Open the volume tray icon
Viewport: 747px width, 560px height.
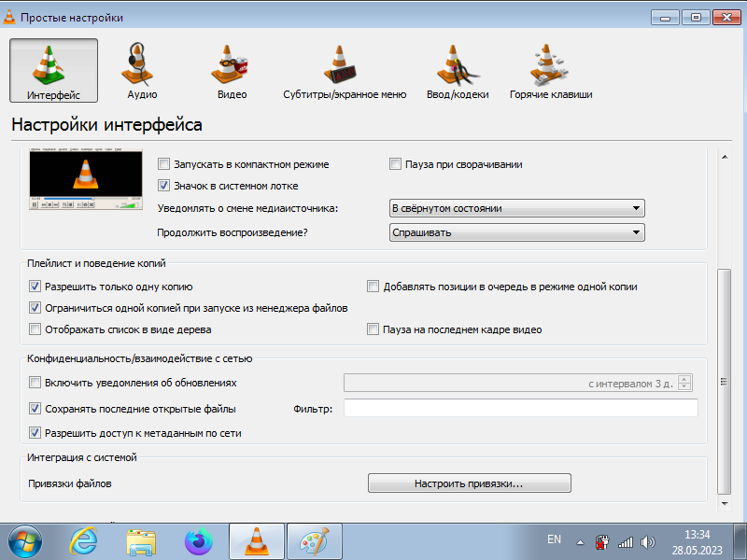click(x=648, y=542)
